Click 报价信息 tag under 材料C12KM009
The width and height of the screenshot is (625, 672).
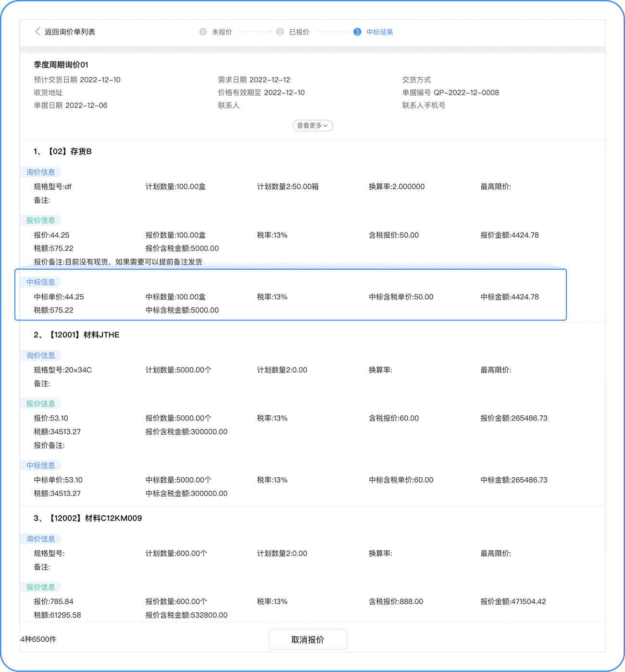[40, 587]
